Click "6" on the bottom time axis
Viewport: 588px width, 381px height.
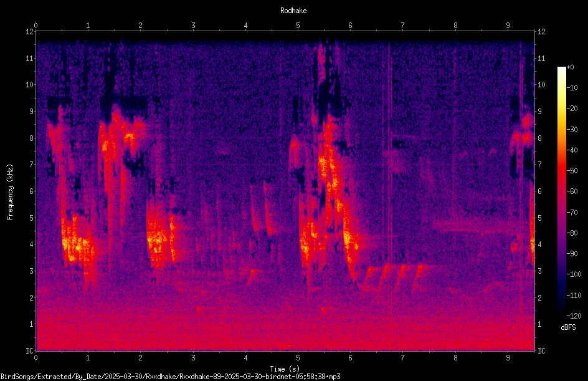(350, 358)
